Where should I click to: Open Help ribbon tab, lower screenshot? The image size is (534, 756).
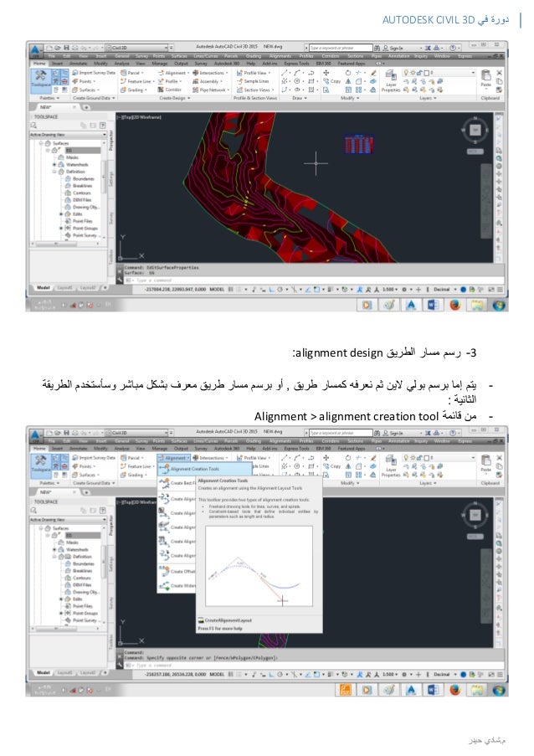(x=250, y=449)
